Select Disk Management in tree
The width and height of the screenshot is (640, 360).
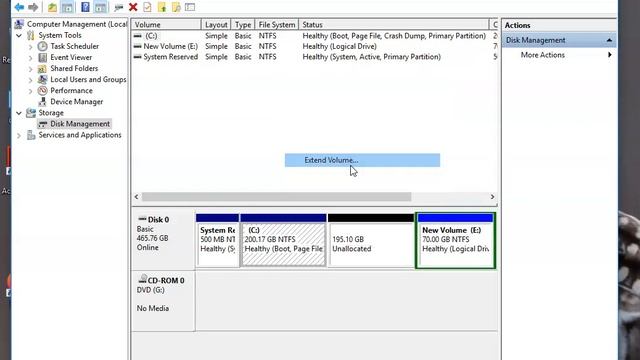point(80,123)
